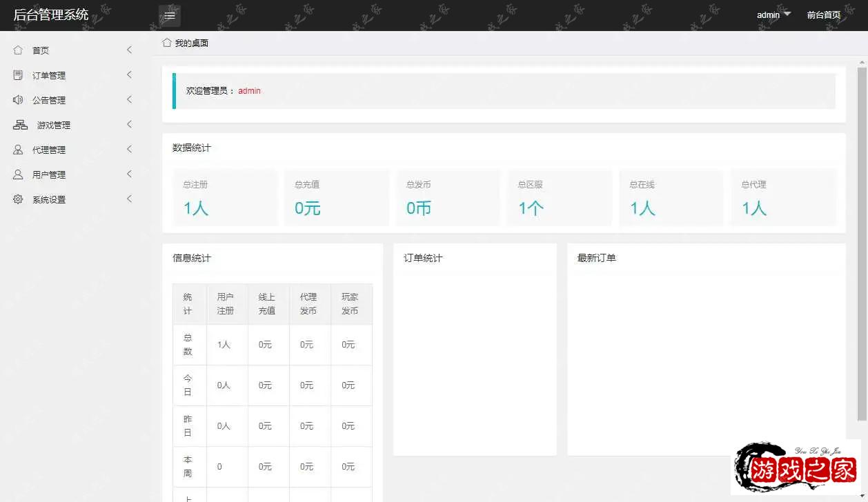Click the 总在线 statistic card
868x502 pixels.
point(671,198)
